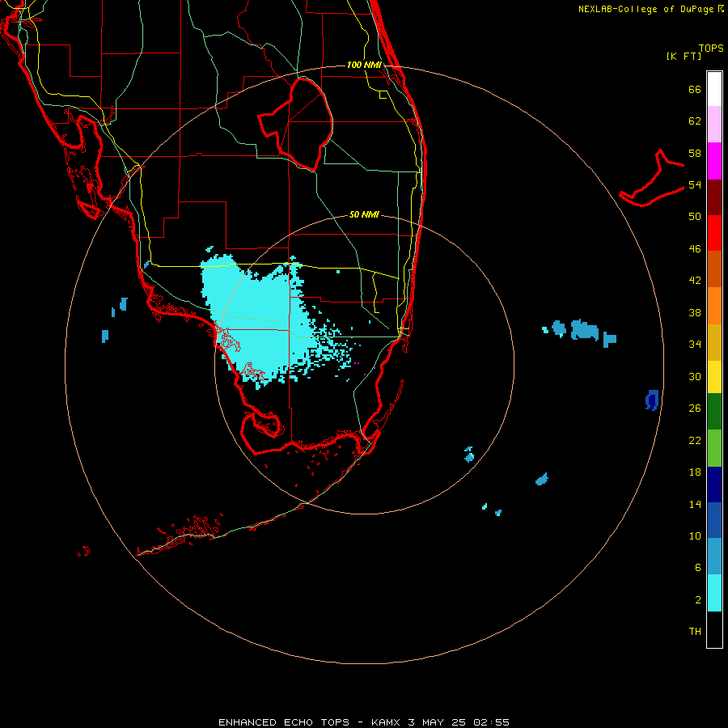Click the 54 legend value
The image size is (728, 728).
pyautogui.click(x=695, y=184)
